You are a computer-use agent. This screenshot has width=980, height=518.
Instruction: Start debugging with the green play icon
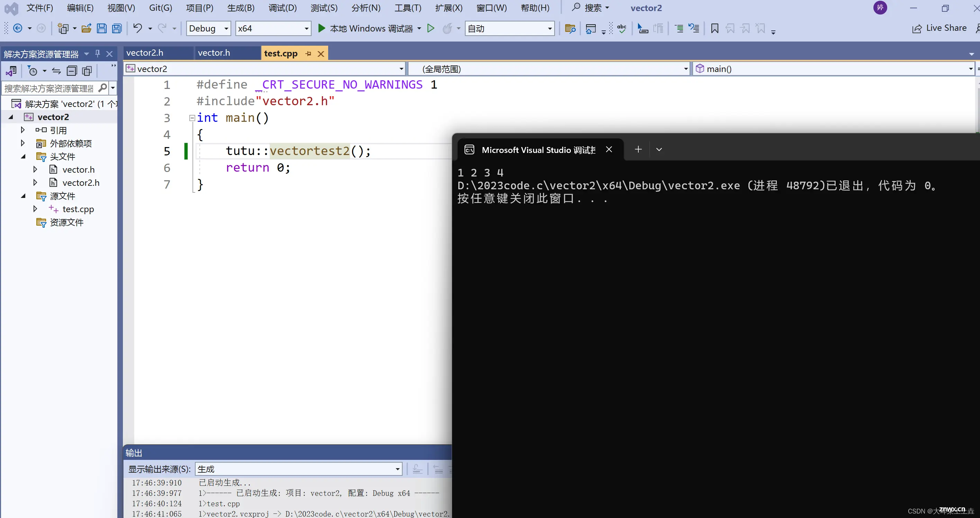(322, 28)
